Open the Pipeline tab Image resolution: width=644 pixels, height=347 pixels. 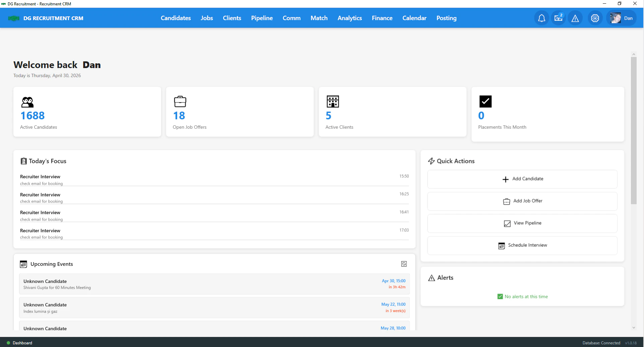tap(262, 18)
